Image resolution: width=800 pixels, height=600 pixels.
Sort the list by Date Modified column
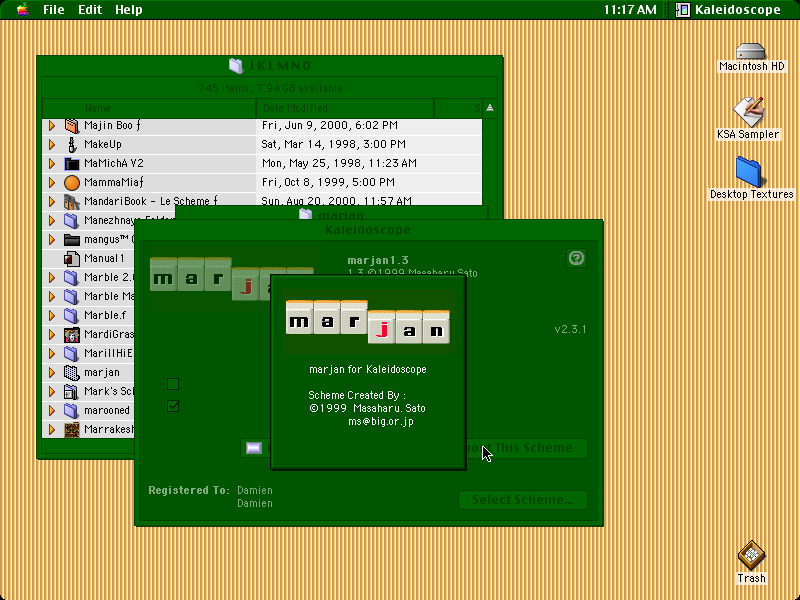pyautogui.click(x=345, y=108)
